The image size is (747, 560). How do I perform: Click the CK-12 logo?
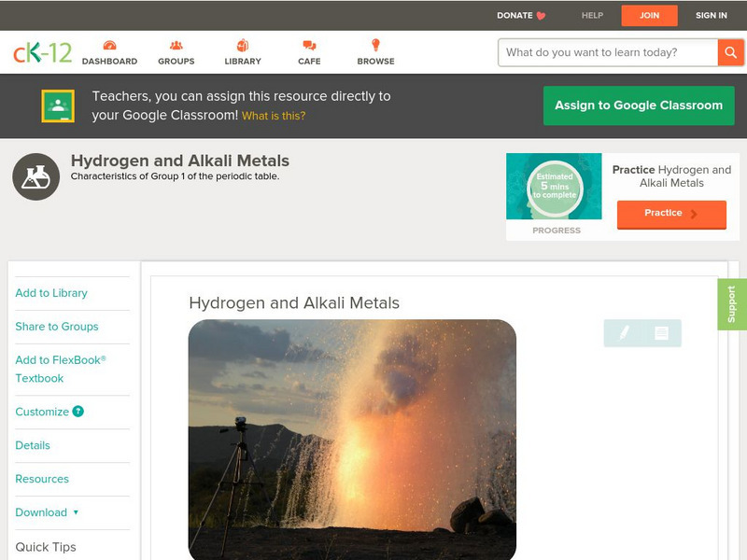coord(42,52)
